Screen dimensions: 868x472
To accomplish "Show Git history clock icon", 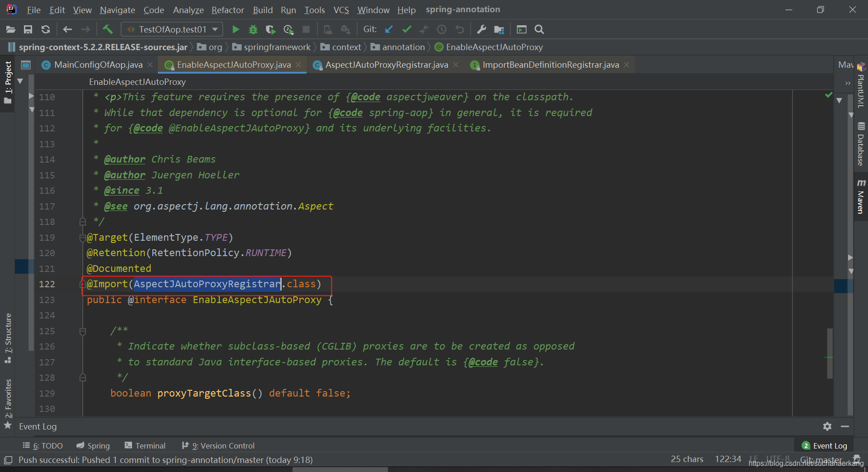I will coord(442,29).
